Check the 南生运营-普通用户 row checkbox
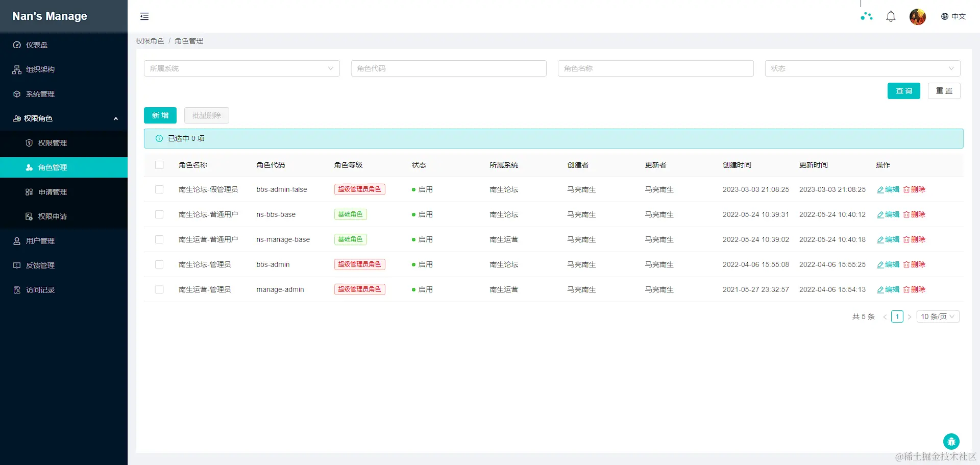The width and height of the screenshot is (980, 465). click(x=159, y=239)
